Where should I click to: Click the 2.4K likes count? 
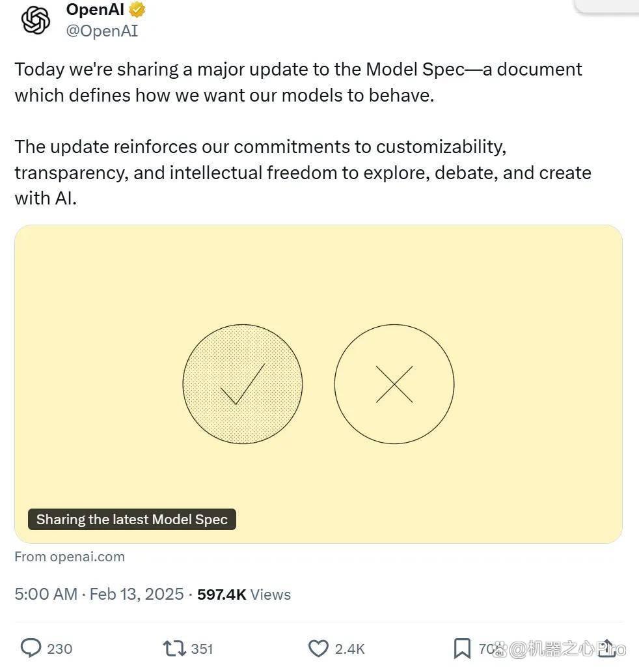[350, 649]
